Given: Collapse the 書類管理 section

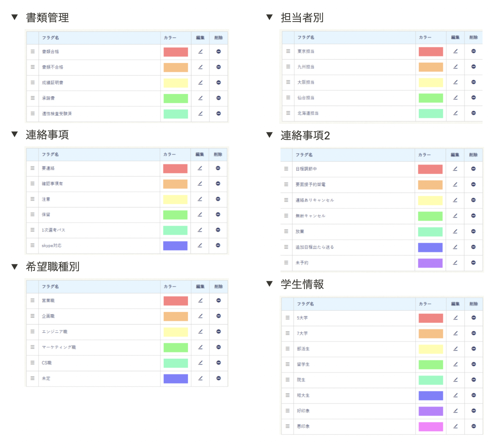Looking at the screenshot, I should point(15,17).
